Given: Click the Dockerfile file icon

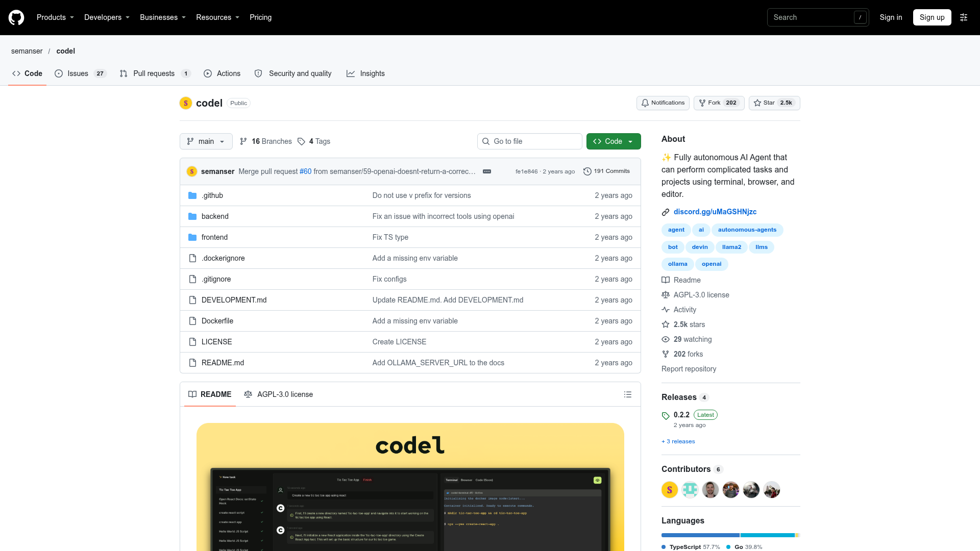Looking at the screenshot, I should point(192,321).
